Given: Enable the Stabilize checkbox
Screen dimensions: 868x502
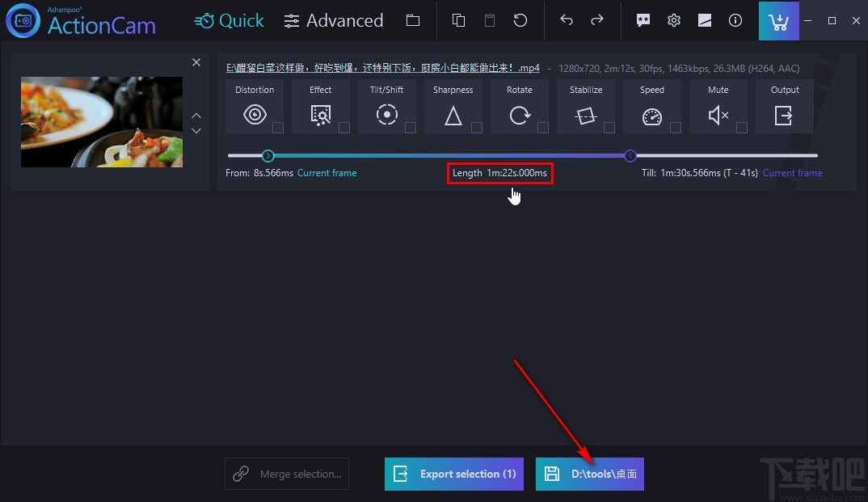Looking at the screenshot, I should point(609,128).
